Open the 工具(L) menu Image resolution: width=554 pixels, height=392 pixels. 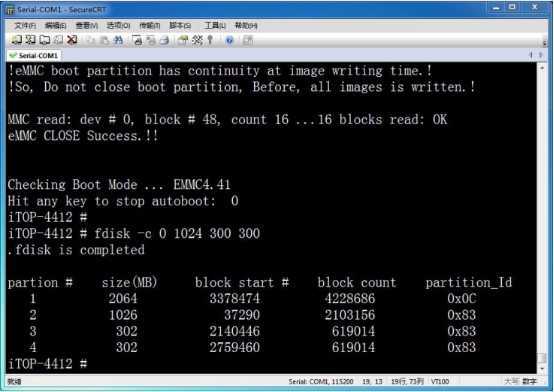tap(215, 25)
